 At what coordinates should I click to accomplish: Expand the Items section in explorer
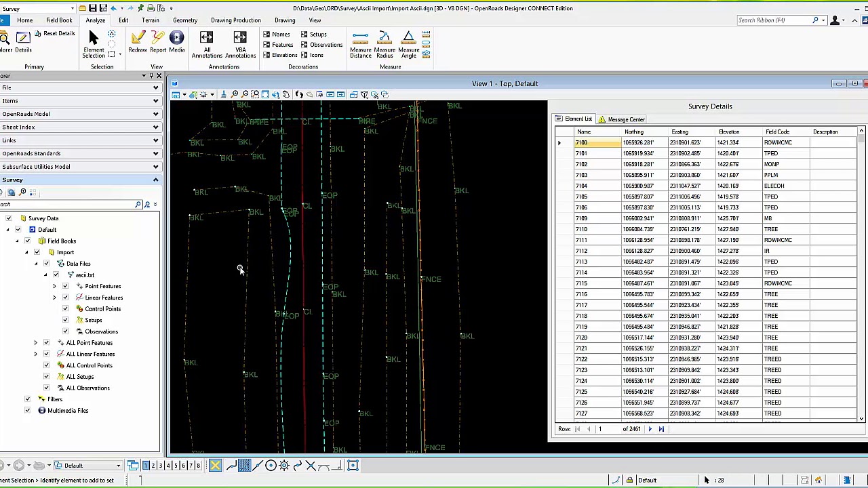(x=80, y=101)
